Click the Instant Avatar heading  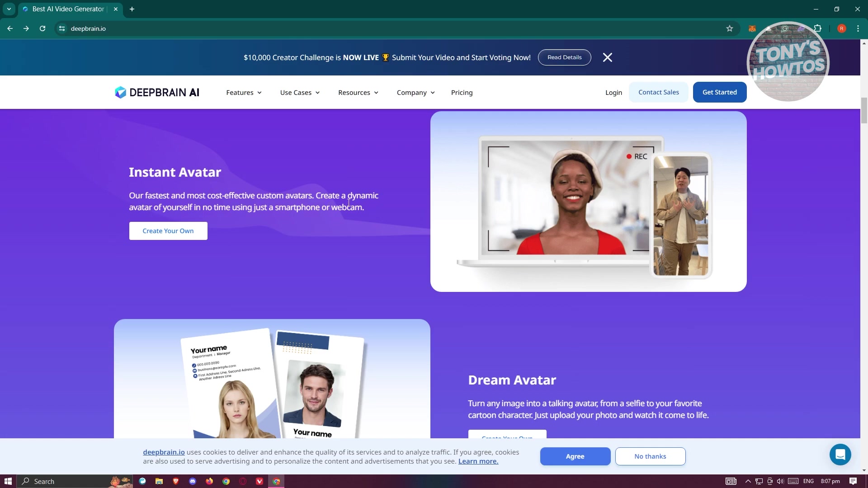tap(175, 172)
